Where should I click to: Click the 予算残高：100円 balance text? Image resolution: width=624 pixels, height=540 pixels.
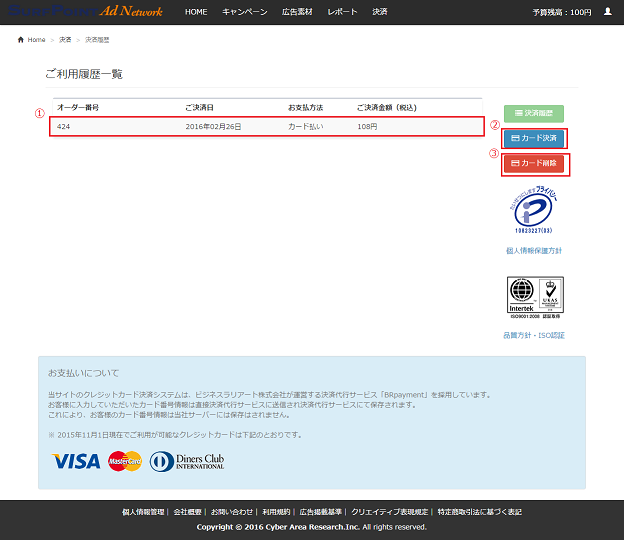[562, 12]
